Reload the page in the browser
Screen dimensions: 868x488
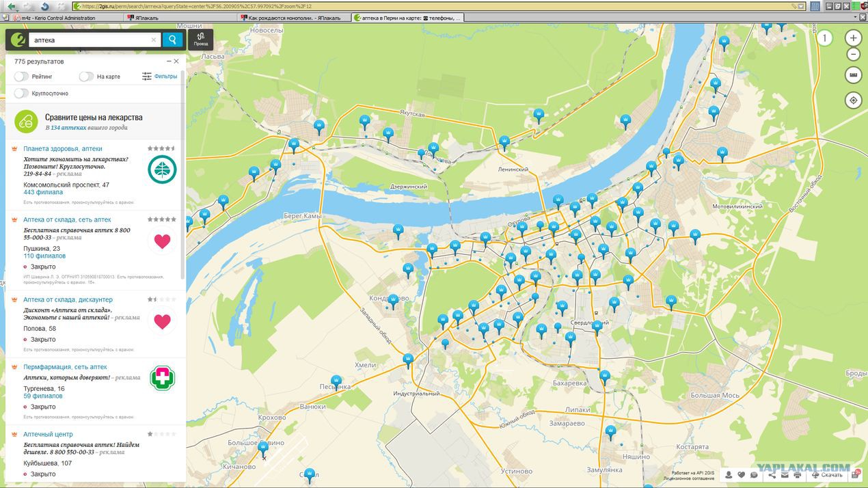pos(44,6)
